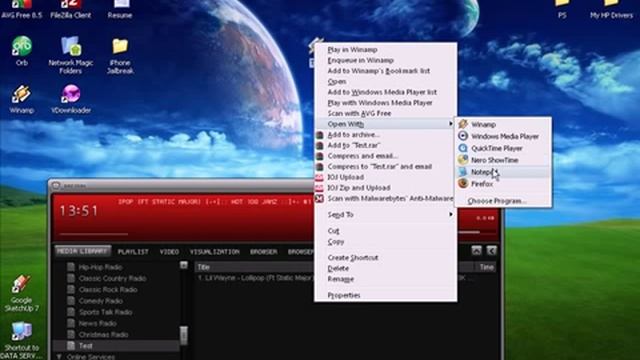
Task: Open the Shortcut to DATA SERV icon
Action: (x=21, y=332)
